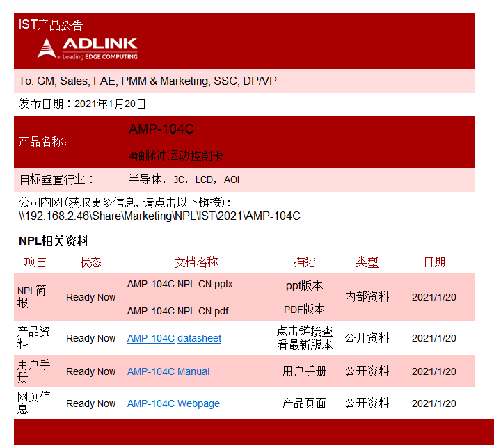Click the IST产品公告 title text
The height and width of the screenshot is (448, 494).
click(x=51, y=25)
